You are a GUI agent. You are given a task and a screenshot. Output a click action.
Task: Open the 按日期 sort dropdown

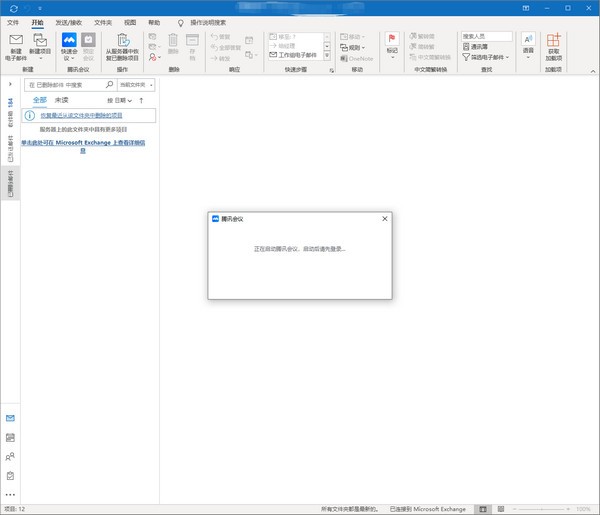pos(118,101)
